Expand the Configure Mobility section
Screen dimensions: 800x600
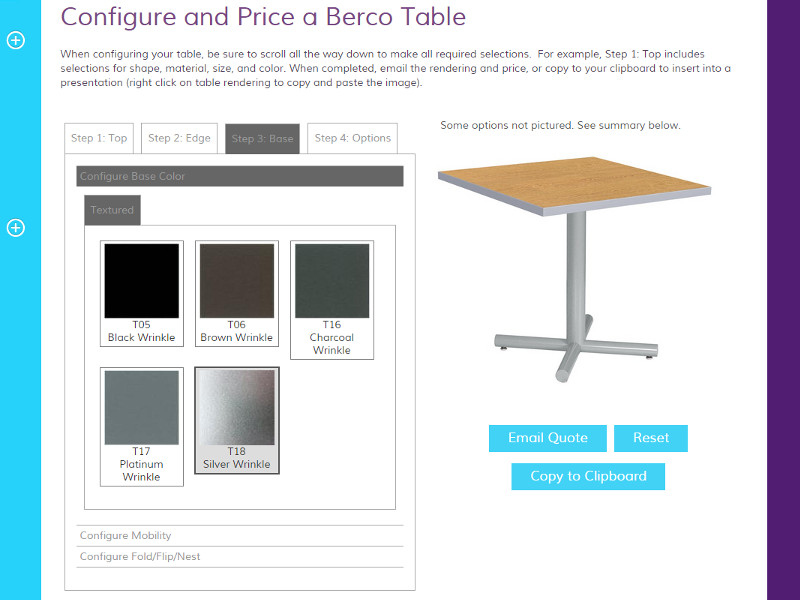240,536
